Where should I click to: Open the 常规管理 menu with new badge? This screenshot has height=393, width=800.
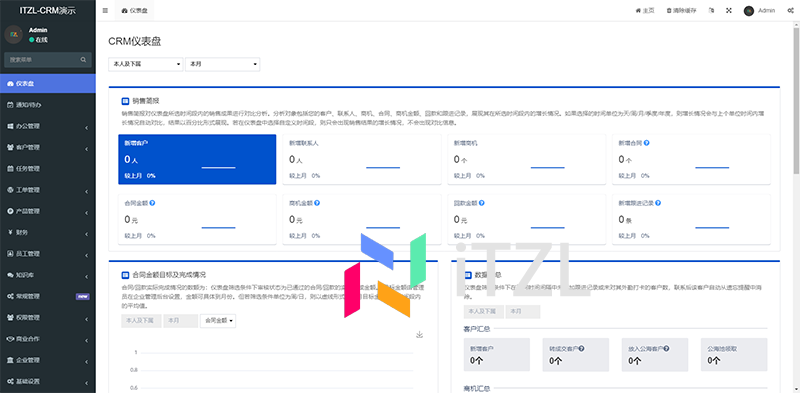pyautogui.click(x=48, y=296)
